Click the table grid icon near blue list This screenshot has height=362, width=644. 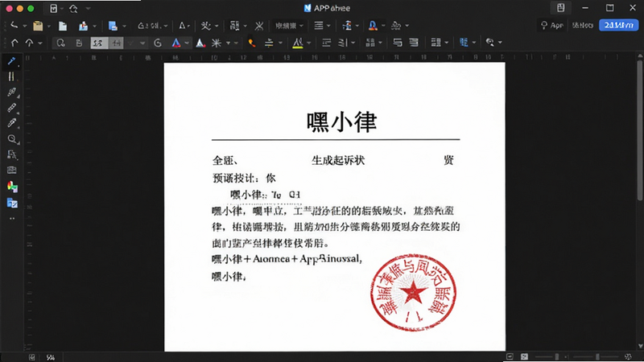click(436, 43)
